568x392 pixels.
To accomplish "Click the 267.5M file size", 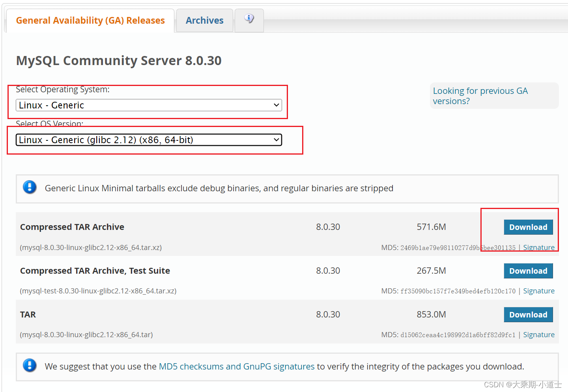I will [x=432, y=271].
